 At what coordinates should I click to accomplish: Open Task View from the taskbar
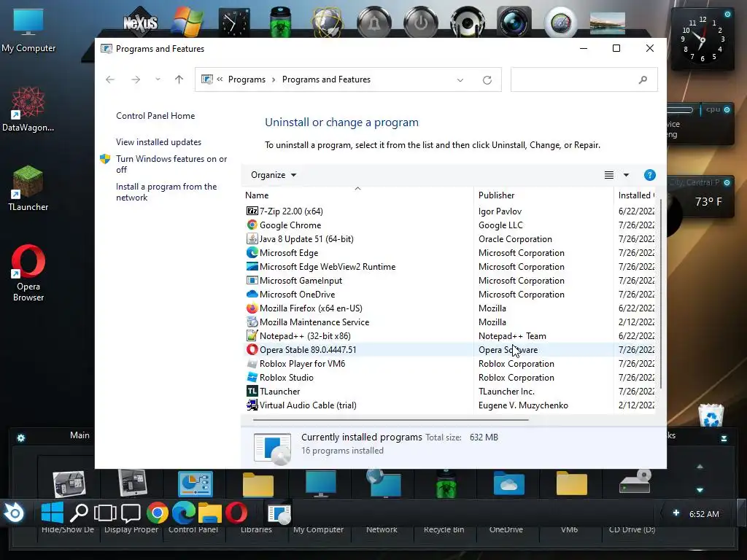[x=105, y=513]
